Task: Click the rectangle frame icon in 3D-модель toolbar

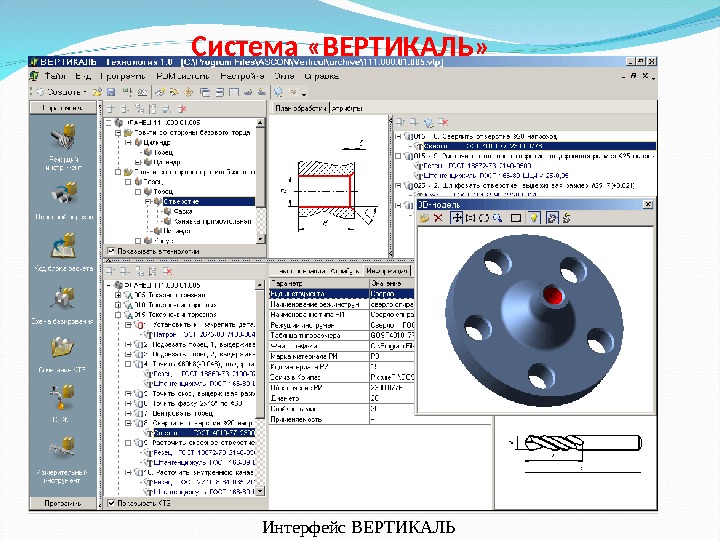Action: pyautogui.click(x=516, y=218)
